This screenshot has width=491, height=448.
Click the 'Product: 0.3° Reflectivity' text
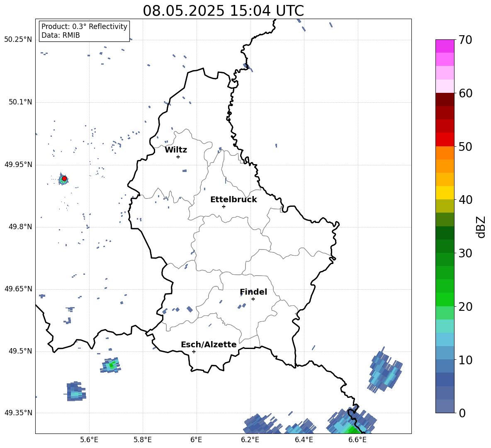[x=84, y=27]
